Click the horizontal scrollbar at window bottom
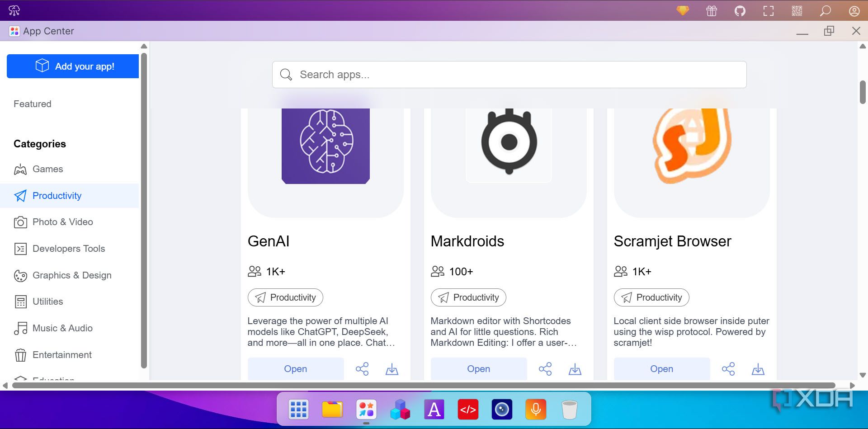 pos(424,386)
